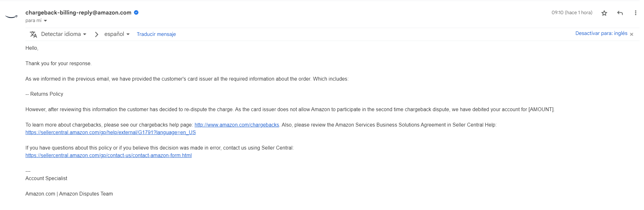
Task: Click 'Traducir mensaje' link
Action: click(x=156, y=34)
